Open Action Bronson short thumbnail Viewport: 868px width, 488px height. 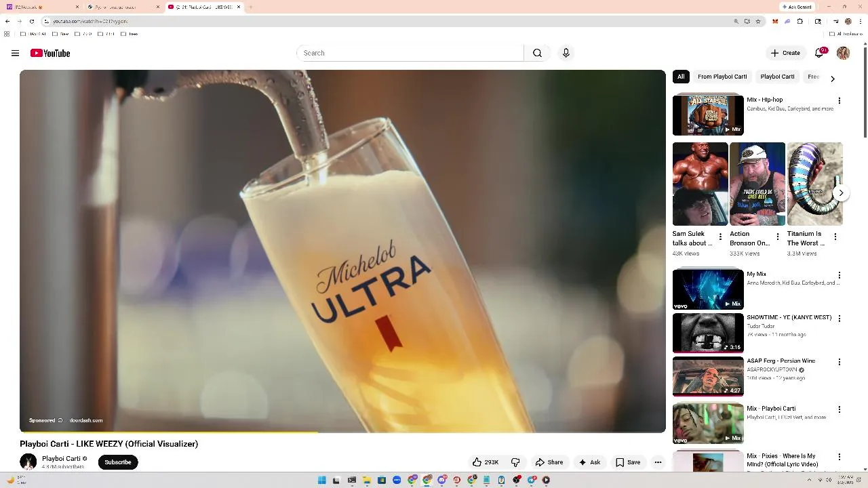click(757, 184)
